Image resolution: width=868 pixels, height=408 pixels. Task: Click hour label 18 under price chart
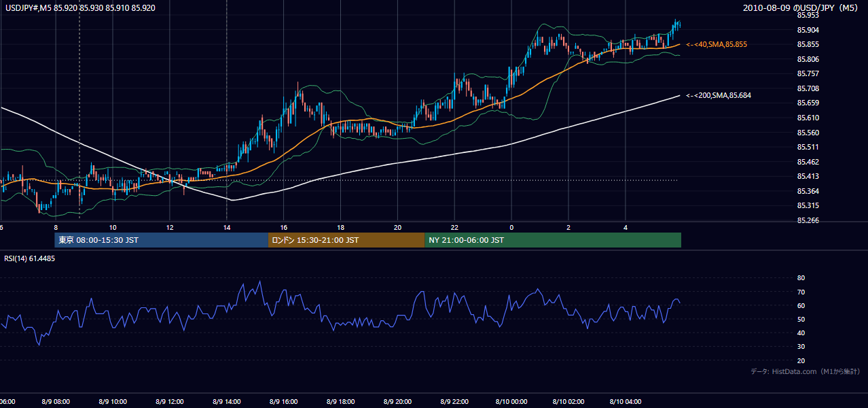click(341, 227)
